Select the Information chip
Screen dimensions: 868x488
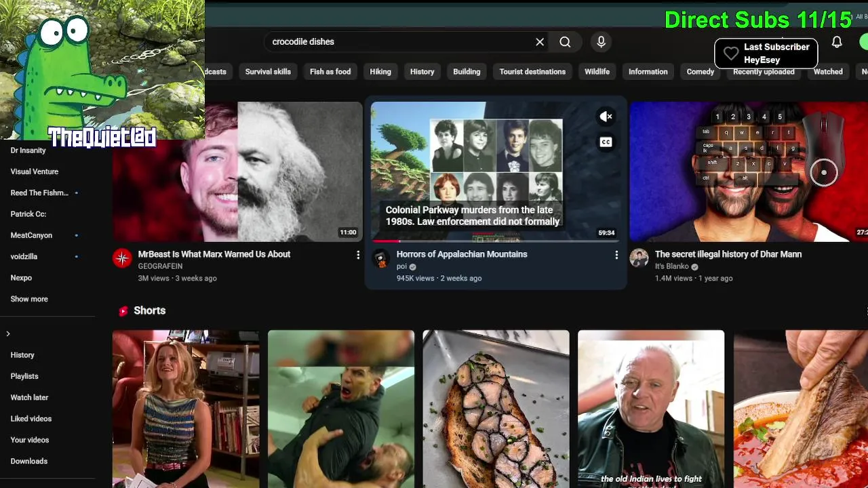[x=648, y=72]
